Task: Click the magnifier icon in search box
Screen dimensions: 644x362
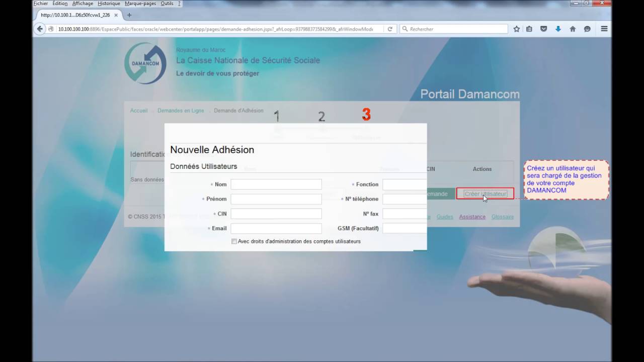Action: pos(405,29)
